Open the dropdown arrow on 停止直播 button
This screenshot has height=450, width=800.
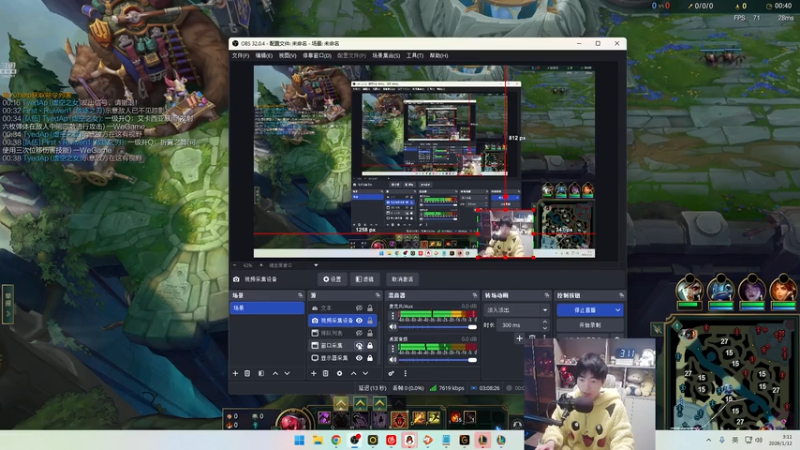tap(618, 310)
